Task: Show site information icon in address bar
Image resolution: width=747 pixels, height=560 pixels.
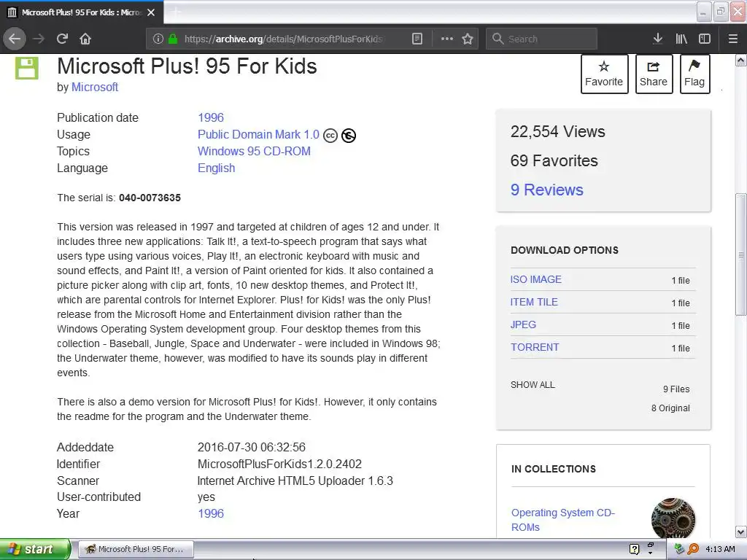Action: (x=158, y=39)
